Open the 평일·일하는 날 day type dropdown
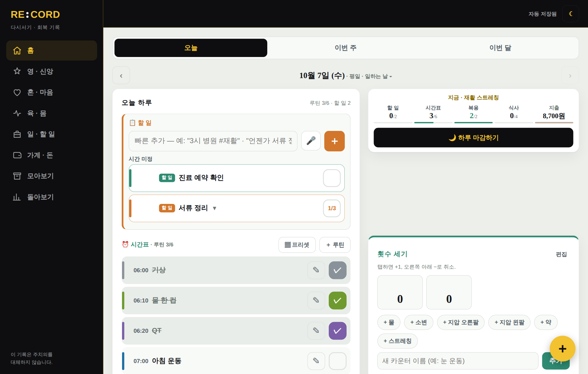The image size is (588, 374). coord(371,77)
